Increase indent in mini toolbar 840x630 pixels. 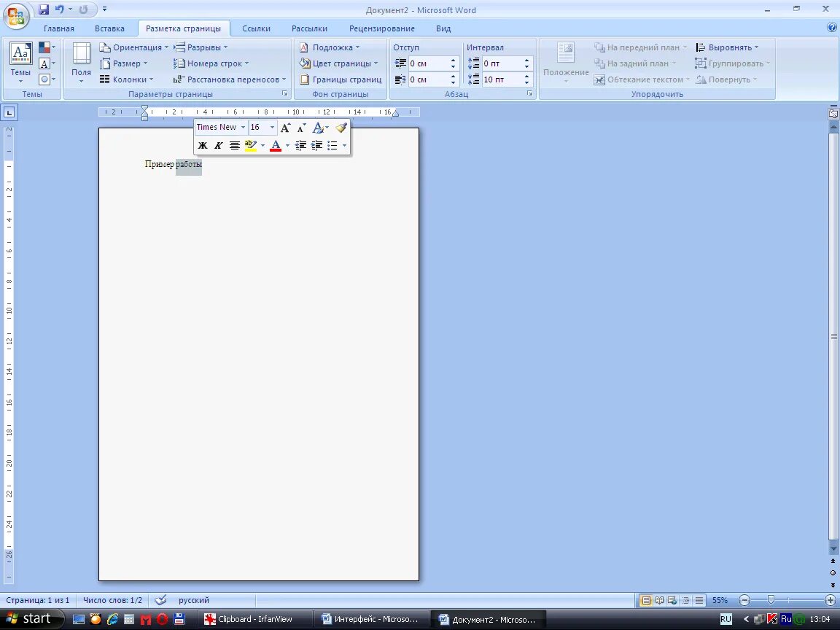(x=316, y=145)
